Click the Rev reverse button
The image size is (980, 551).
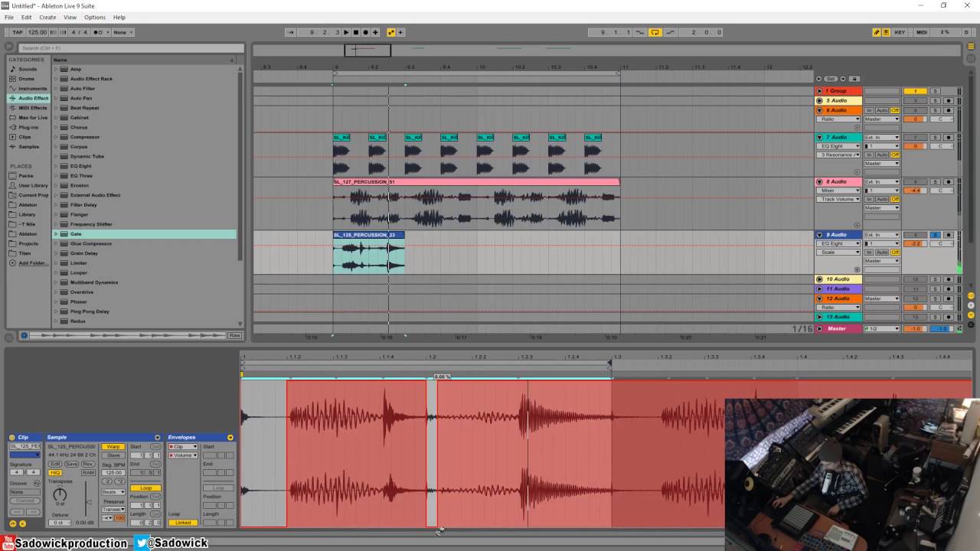(89, 464)
